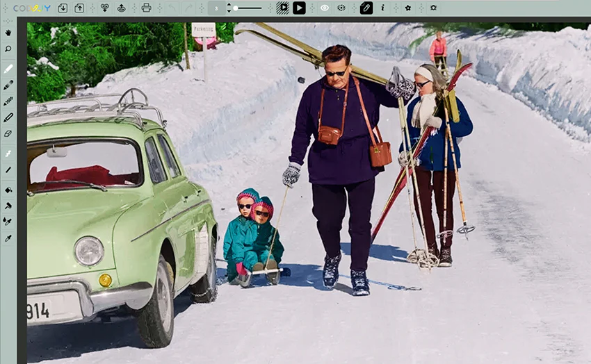
Task: Select the paint bucket Fill tool
Action: coord(8,190)
